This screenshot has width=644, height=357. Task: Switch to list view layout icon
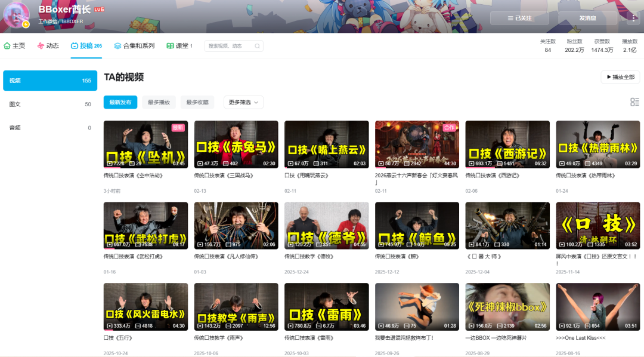pyautogui.click(x=634, y=102)
